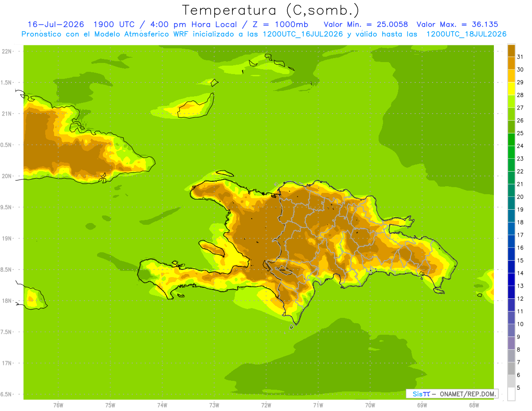532x411 pixels.
Task: Click the "72W" longitude axis label
Action: (x=266, y=405)
